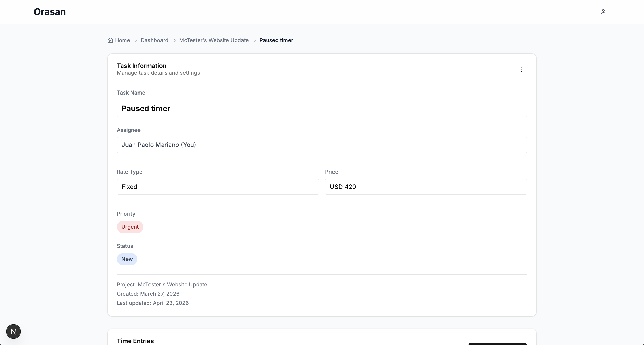Open the user profile icon
Image resolution: width=644 pixels, height=345 pixels.
tap(603, 12)
